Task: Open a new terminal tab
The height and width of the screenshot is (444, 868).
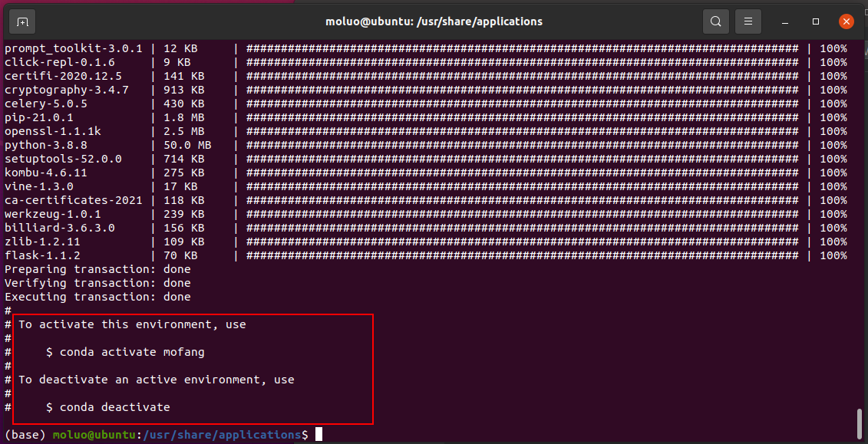Action: (x=22, y=22)
